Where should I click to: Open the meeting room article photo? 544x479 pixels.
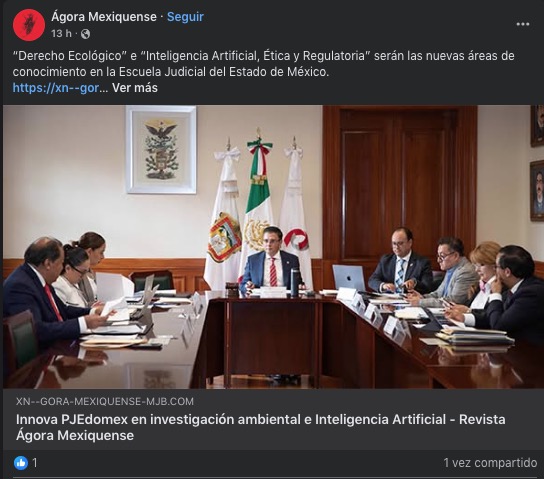(272, 246)
